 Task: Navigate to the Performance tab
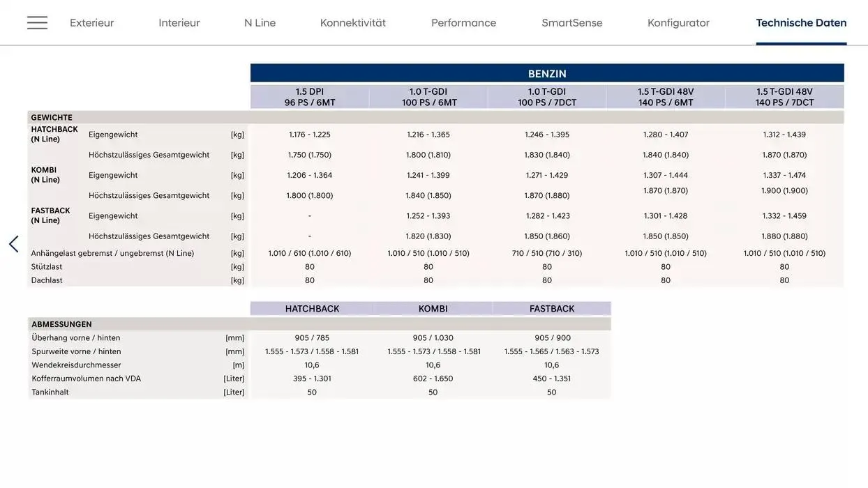(463, 23)
